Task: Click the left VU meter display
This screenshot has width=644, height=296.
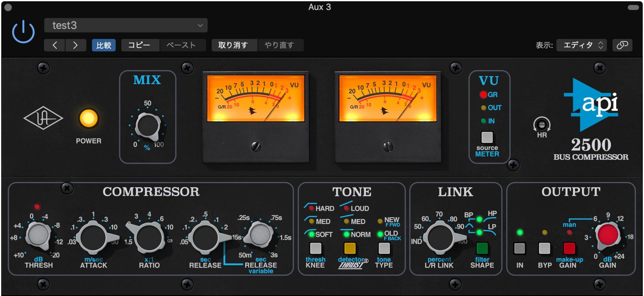Action: click(x=256, y=98)
